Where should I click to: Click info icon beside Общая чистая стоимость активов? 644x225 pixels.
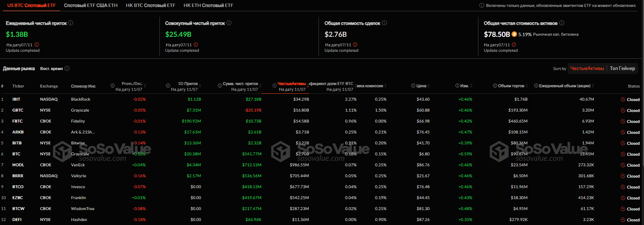562,23
